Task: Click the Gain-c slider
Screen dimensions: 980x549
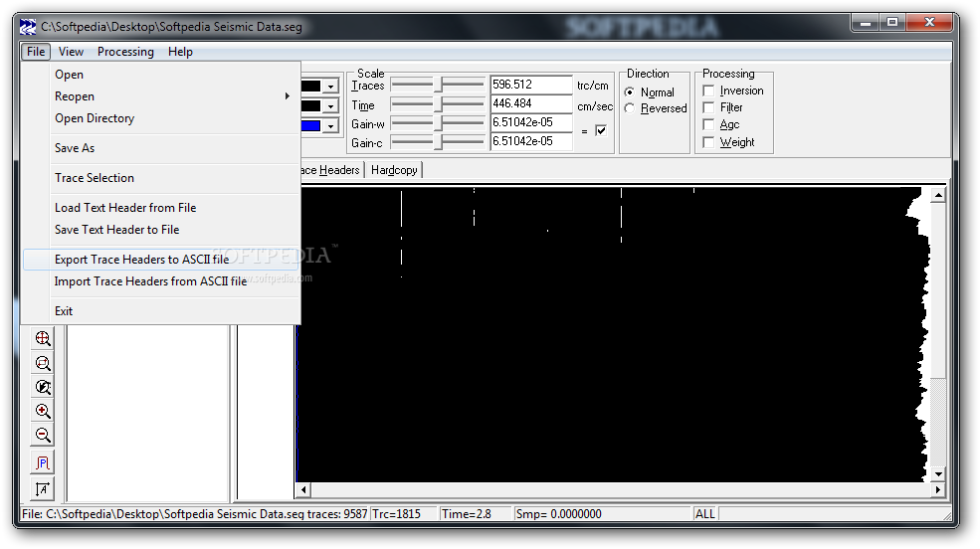Action: tap(438, 142)
